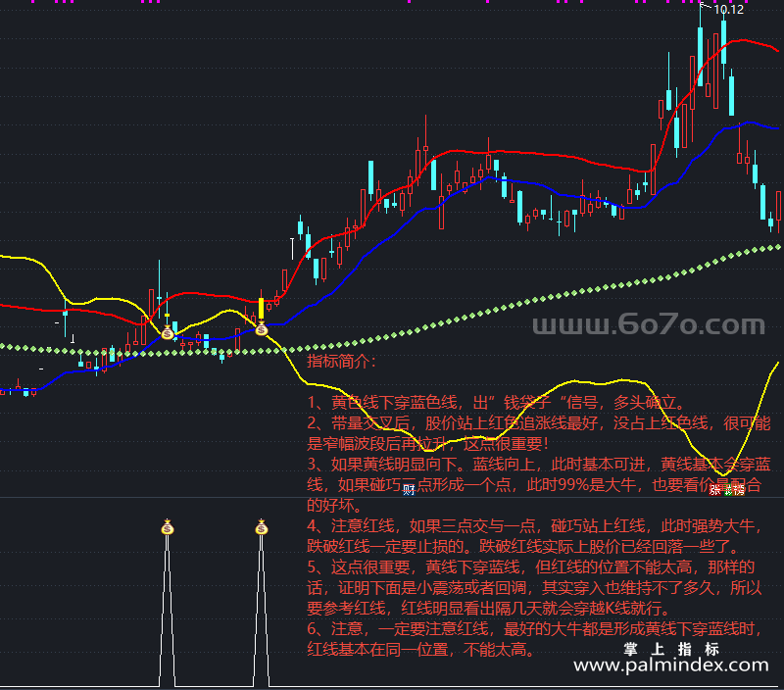
Task: Click the 指标简介 heading text
Action: pyautogui.click(x=340, y=361)
